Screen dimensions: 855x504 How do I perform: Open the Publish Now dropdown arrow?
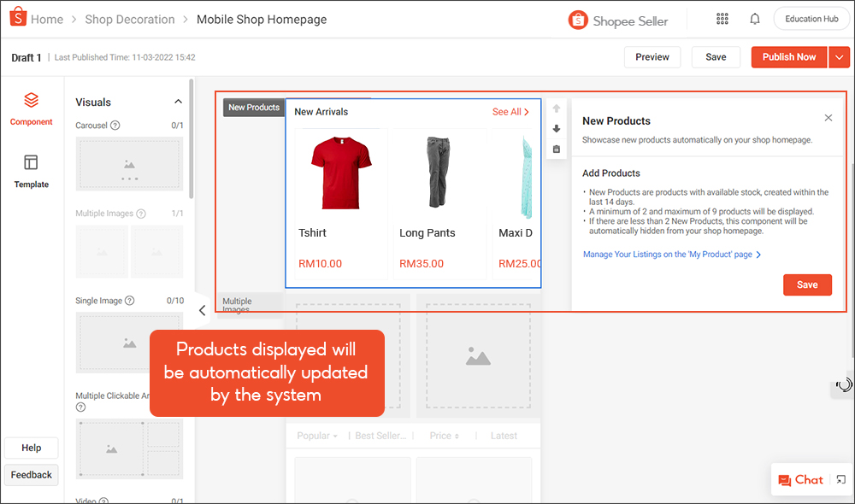coord(839,56)
